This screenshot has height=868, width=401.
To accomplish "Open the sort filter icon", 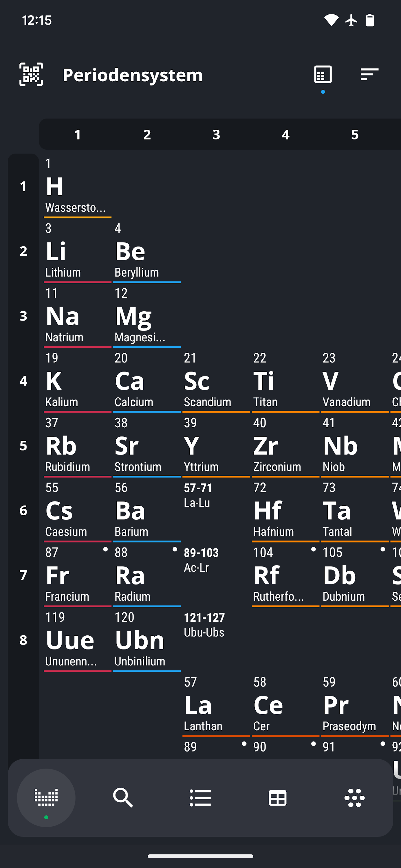I will (369, 74).
